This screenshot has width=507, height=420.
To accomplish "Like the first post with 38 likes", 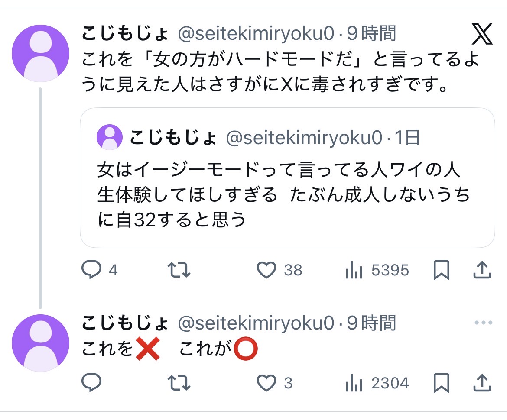I will (x=266, y=271).
